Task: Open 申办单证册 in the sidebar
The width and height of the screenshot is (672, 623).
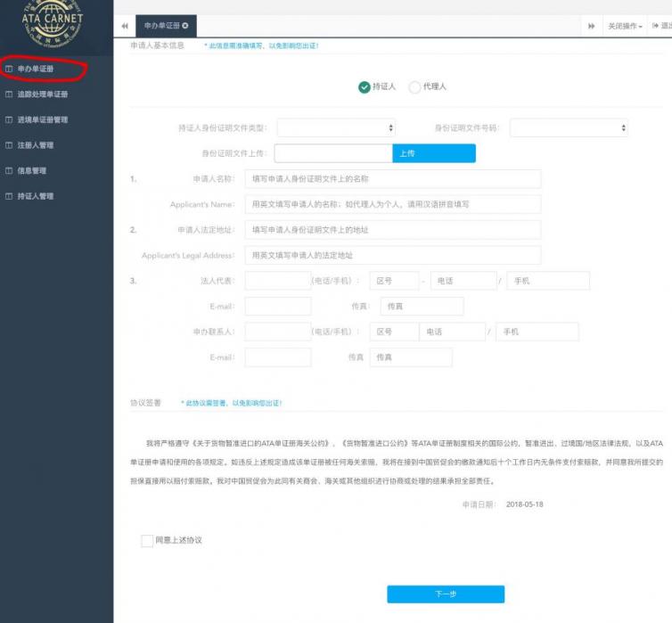Action: pyautogui.click(x=36, y=69)
